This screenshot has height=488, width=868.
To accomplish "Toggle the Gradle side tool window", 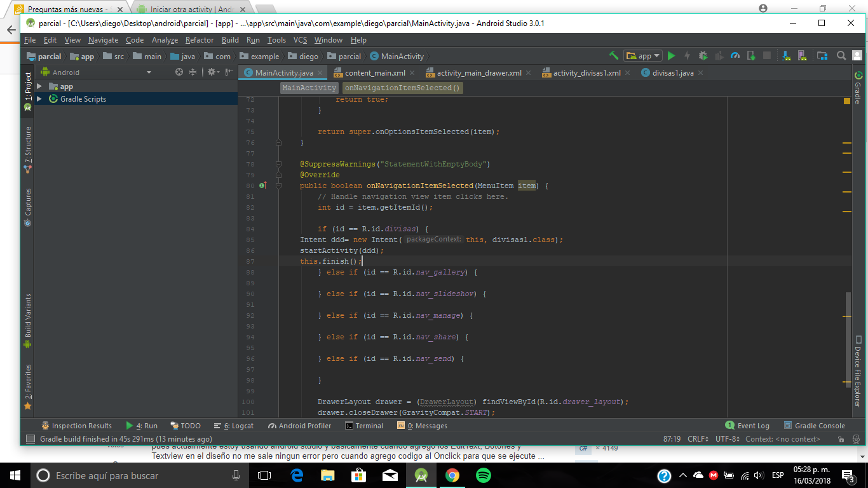I will (857, 87).
